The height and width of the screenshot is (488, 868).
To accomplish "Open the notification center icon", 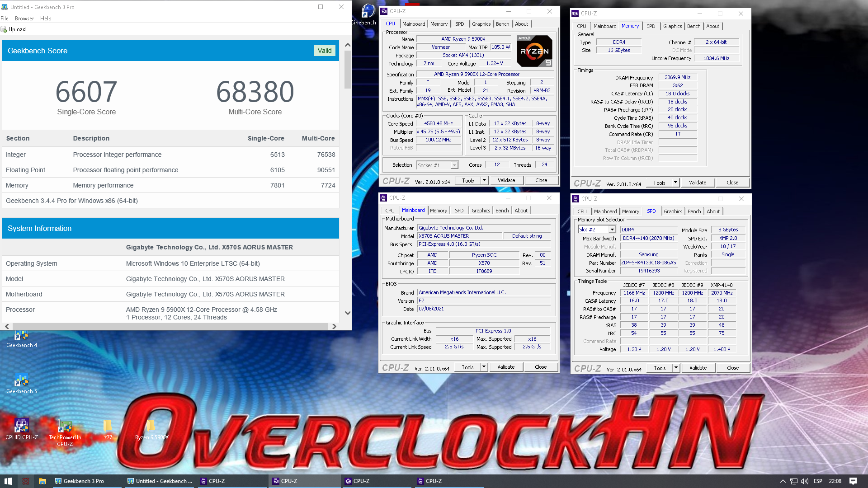I will [x=853, y=481].
